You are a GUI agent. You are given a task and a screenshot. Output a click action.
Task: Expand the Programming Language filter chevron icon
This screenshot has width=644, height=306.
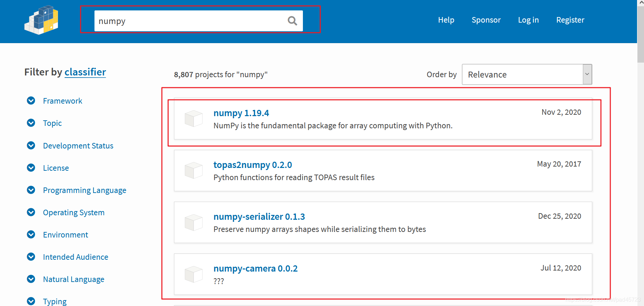[x=31, y=190]
